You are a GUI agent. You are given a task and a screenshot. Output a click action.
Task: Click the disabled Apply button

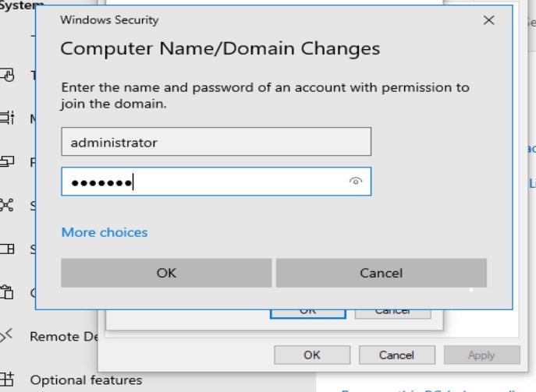pos(482,355)
